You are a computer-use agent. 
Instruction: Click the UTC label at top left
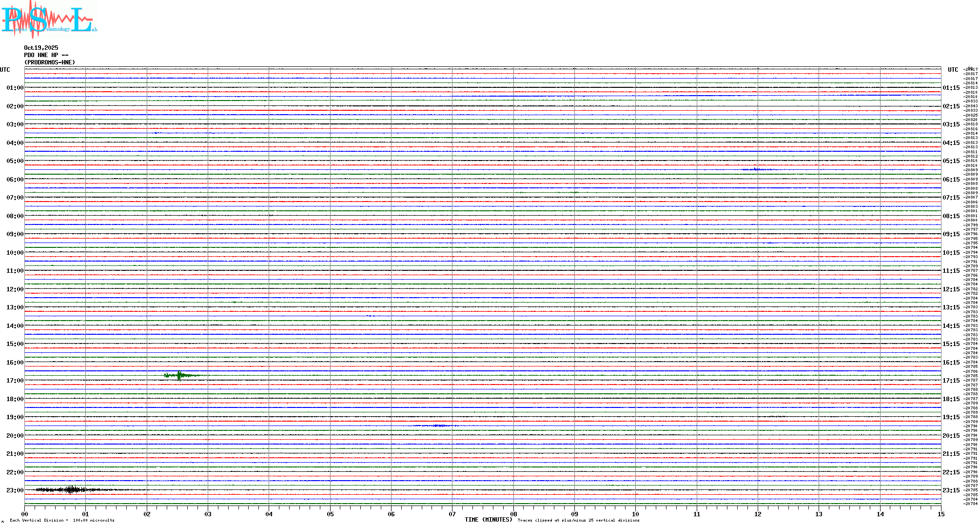[5, 70]
